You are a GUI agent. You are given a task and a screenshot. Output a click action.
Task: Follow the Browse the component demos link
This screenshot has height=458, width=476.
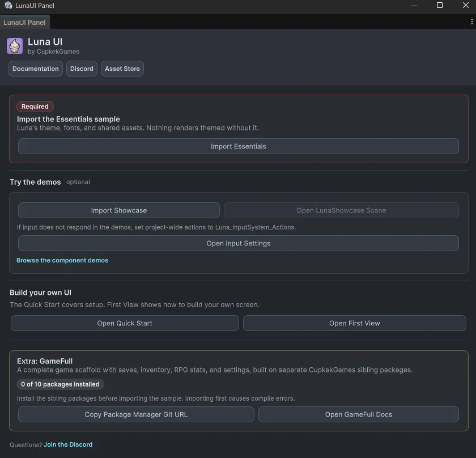[x=62, y=260]
